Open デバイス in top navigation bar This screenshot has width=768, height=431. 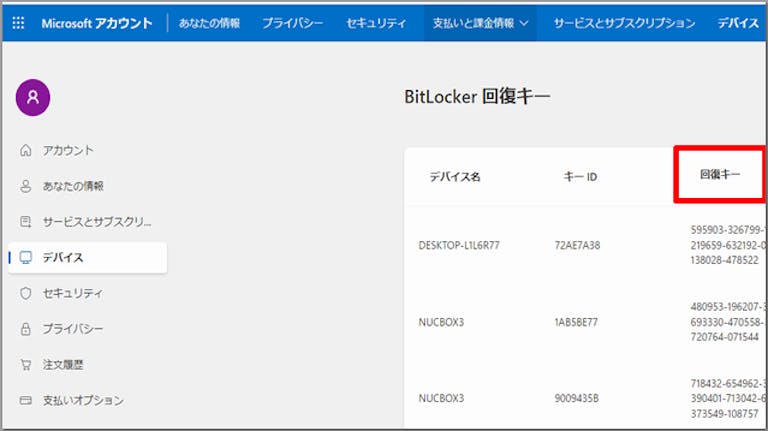pyautogui.click(x=738, y=23)
